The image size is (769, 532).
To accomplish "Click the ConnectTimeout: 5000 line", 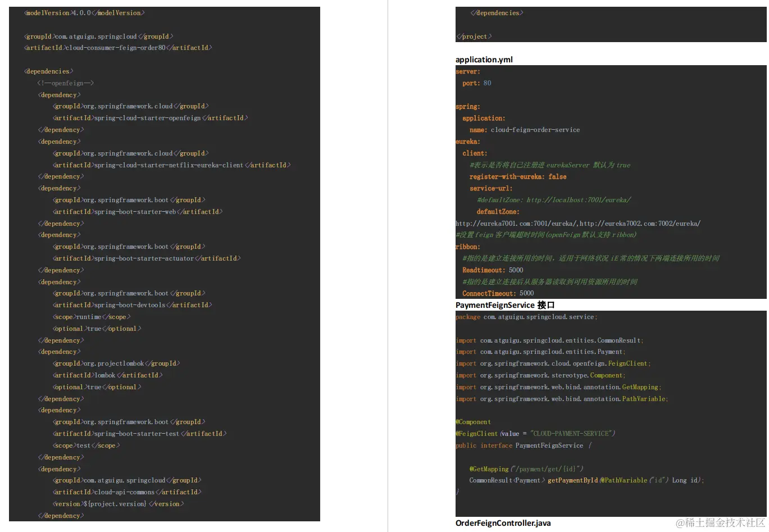I will tap(498, 293).
